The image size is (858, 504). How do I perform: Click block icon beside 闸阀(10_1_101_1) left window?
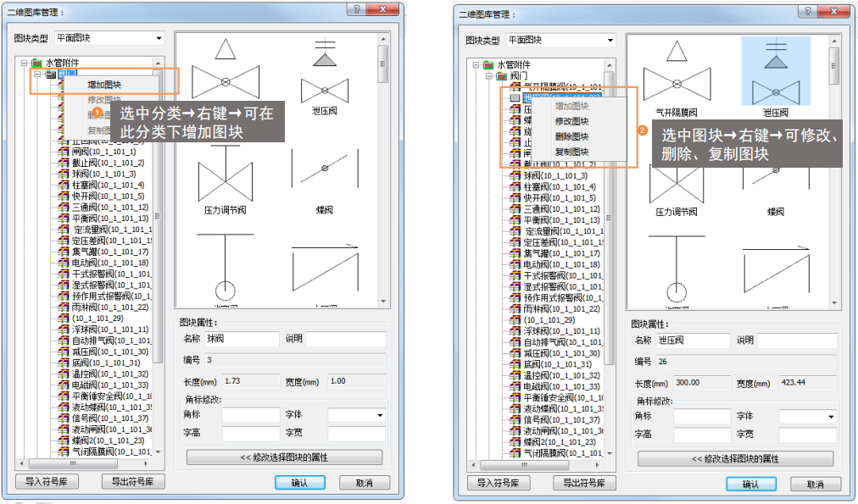[64, 152]
